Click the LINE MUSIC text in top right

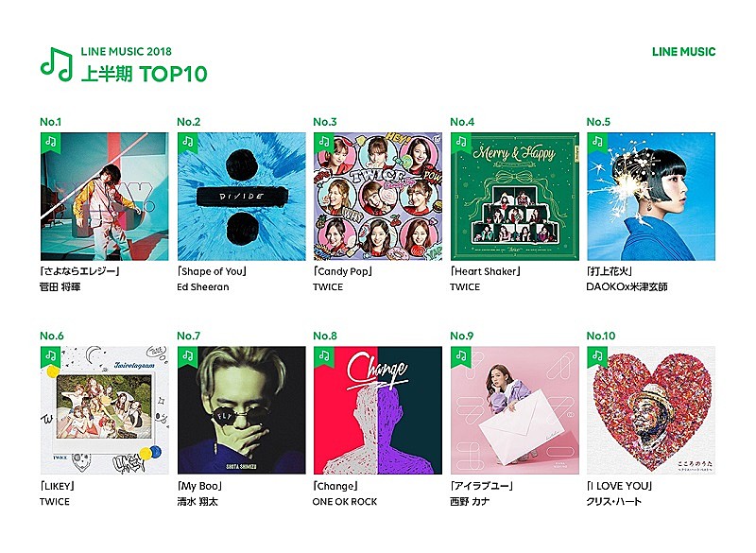pyautogui.click(x=683, y=52)
